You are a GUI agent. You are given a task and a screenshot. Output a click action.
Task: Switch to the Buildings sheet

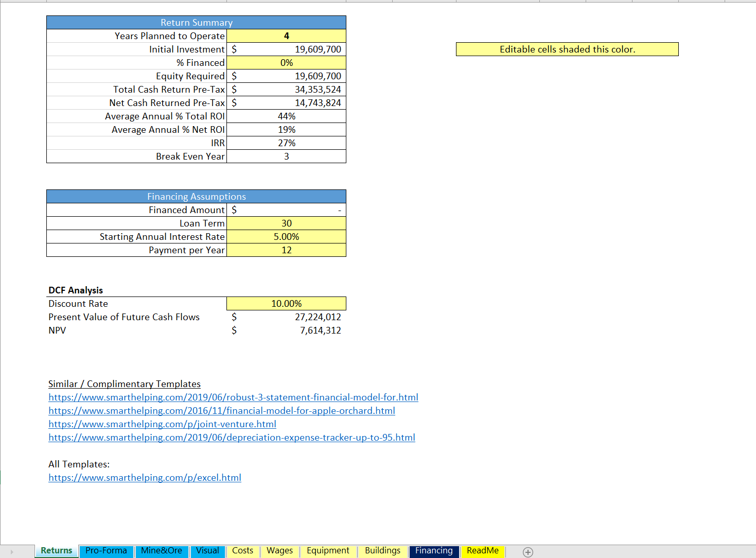[x=382, y=551]
